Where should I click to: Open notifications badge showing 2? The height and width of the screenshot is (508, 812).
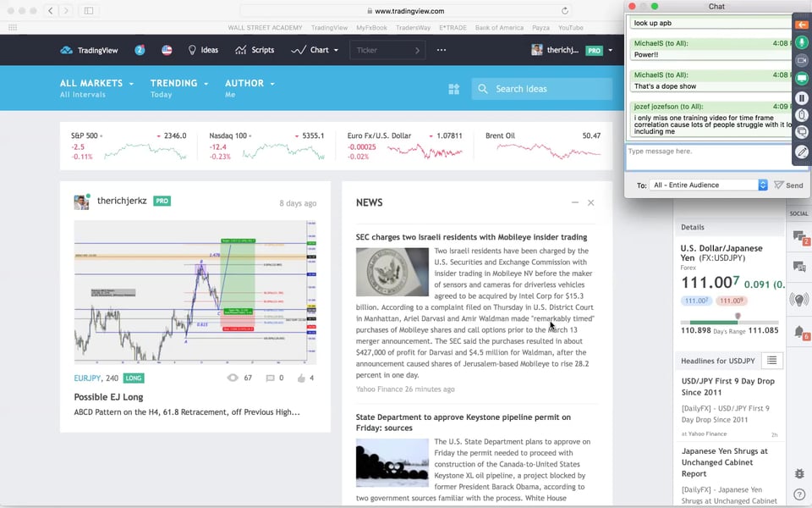[140, 50]
